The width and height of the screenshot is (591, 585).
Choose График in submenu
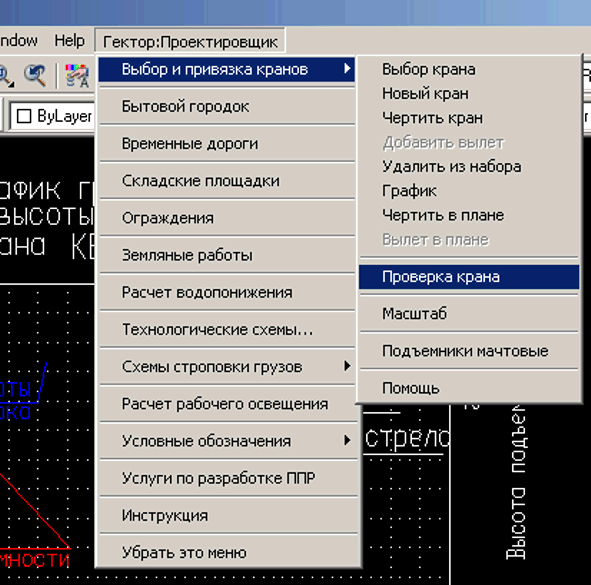pos(469,191)
